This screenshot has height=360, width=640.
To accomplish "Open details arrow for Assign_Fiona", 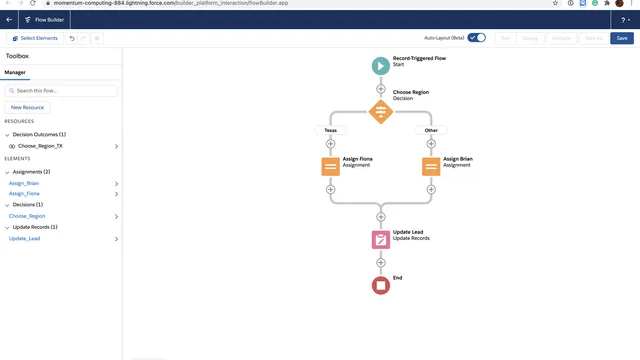I will coord(116,194).
